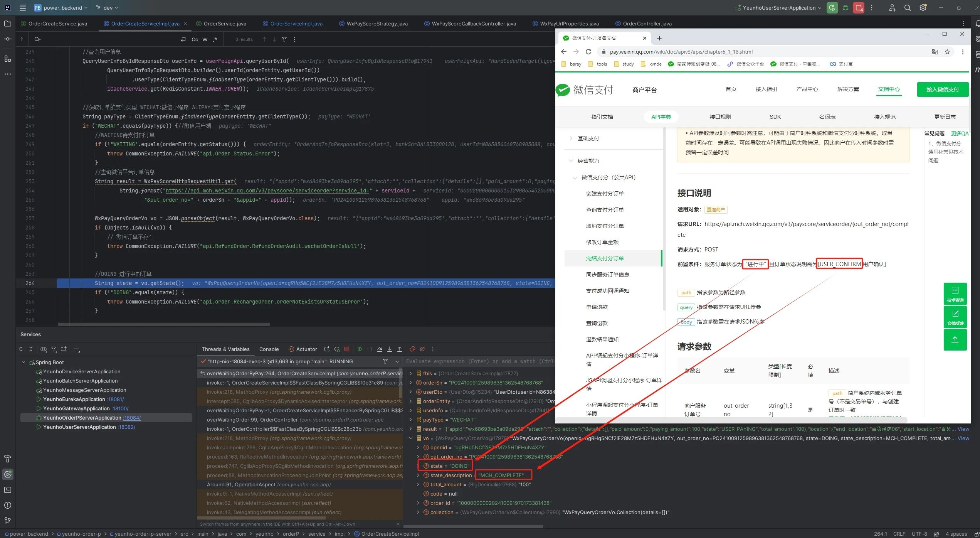Open the OrderServiceImpl.java editor tab
980x538 pixels.
coord(296,24)
